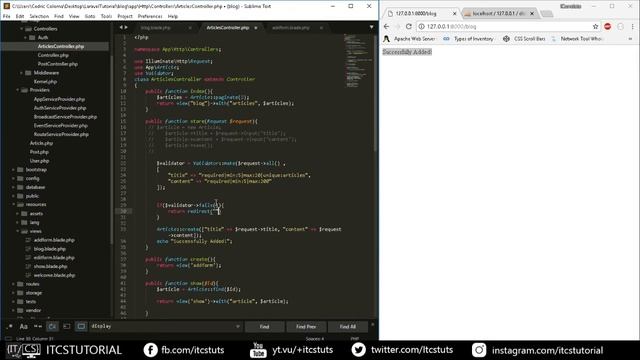The image size is (640, 360).
Task: Click the Find Prev button
Action: (306, 327)
